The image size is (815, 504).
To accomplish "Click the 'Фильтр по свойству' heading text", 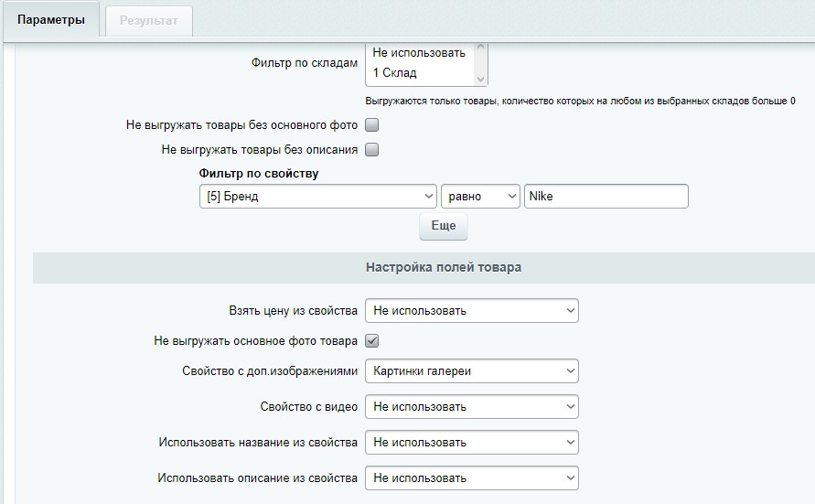I will click(x=259, y=174).
